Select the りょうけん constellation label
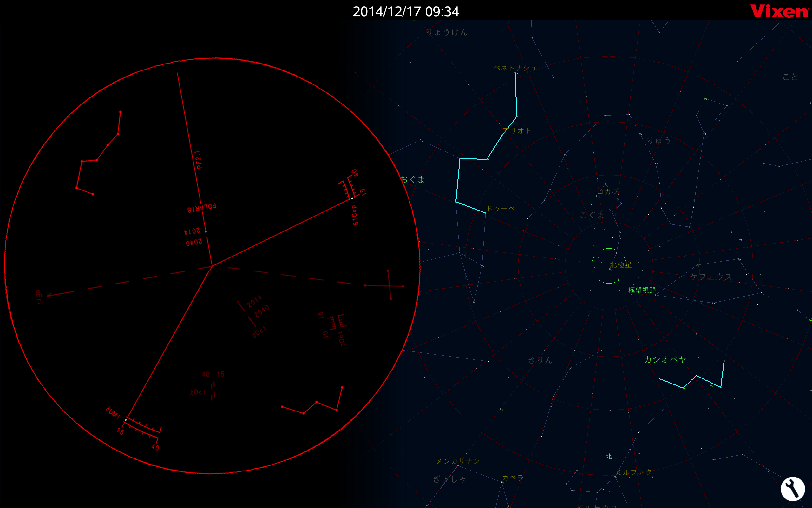The height and width of the screenshot is (508, 812). pos(447,32)
